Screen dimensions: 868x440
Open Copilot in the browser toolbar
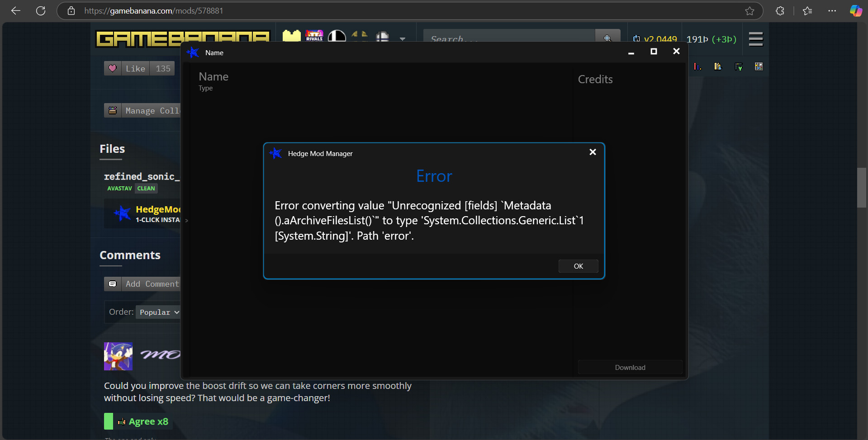tap(855, 11)
